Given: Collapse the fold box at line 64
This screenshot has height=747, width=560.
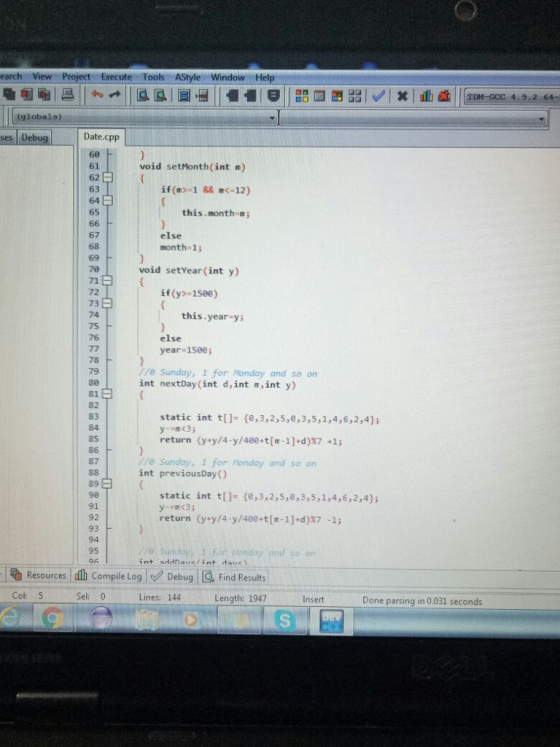Looking at the screenshot, I should tap(108, 201).
